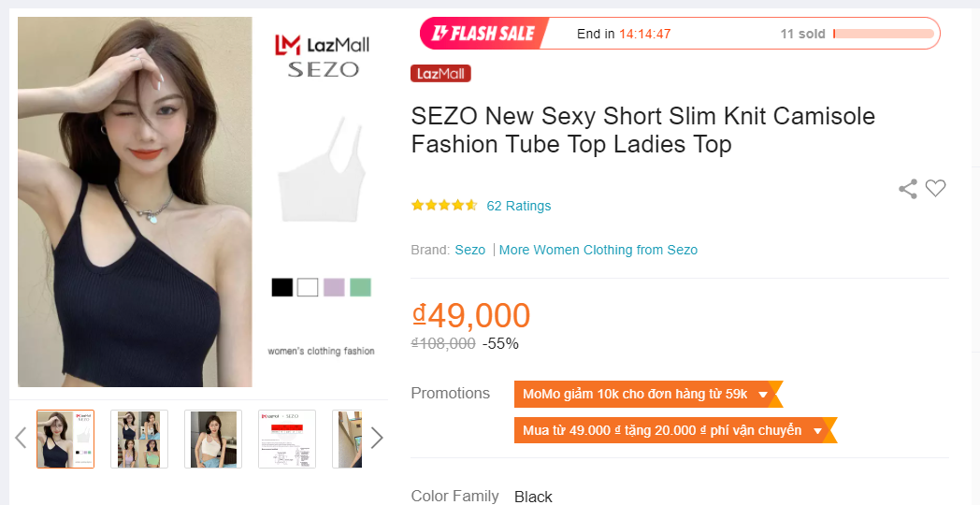980x505 pixels.
Task: Click the LazMall red badge
Action: 440,74
